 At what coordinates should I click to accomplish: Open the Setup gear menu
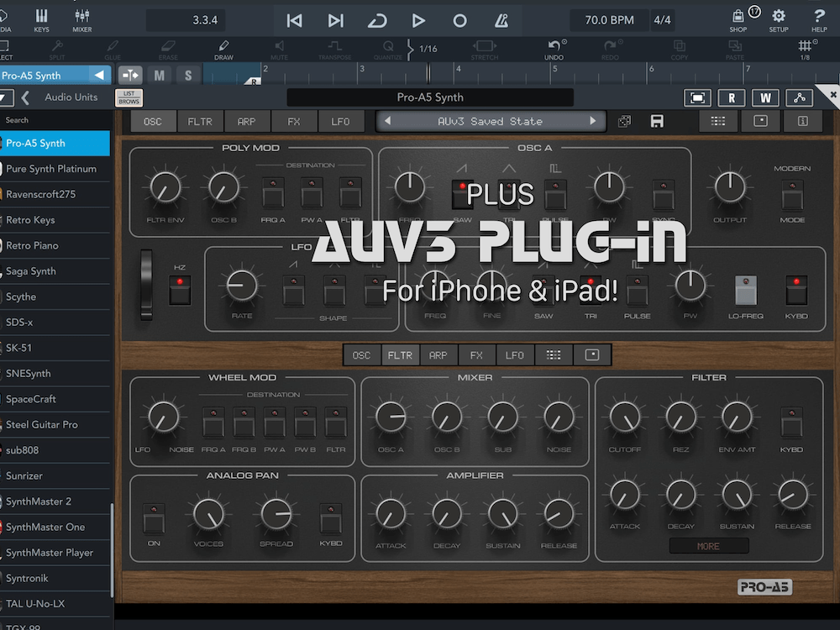779,20
